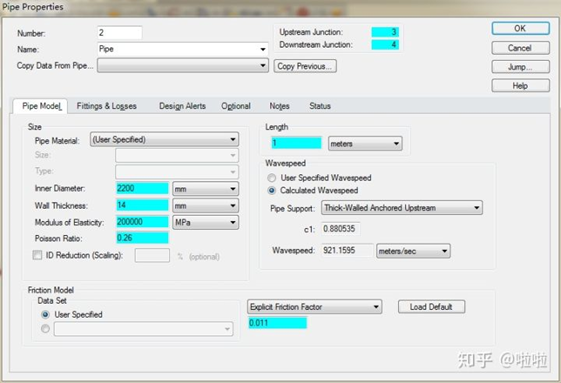This screenshot has width=561, height=383.
Task: Change Length units from meters
Action: point(365,144)
